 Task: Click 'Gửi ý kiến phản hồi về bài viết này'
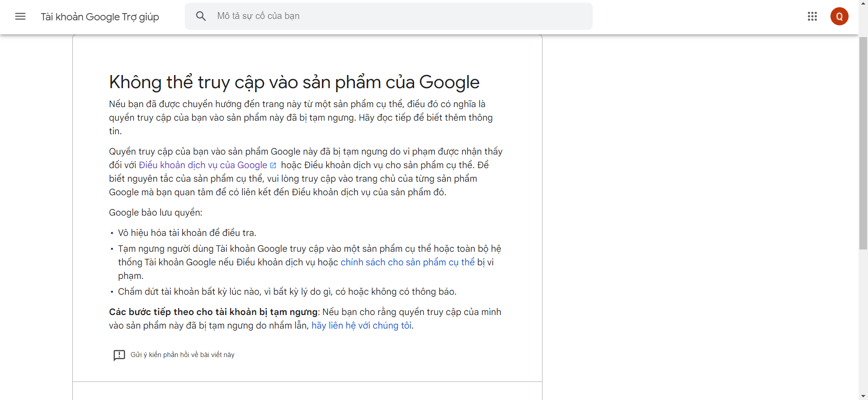(x=183, y=355)
